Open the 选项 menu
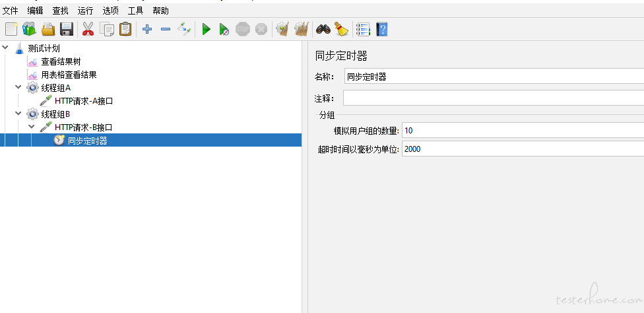644x313 pixels. pyautogui.click(x=110, y=11)
